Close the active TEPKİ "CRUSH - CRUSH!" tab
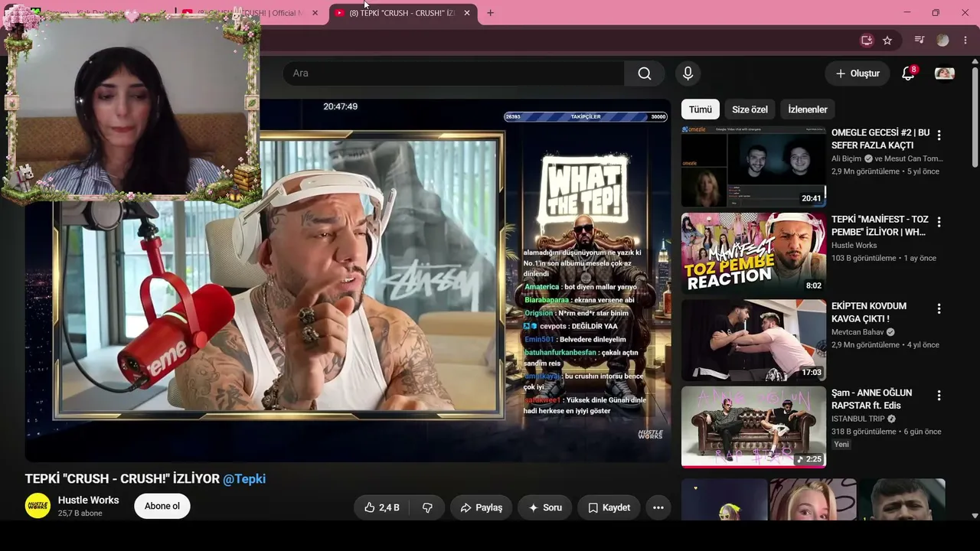This screenshot has height=551, width=980. [x=467, y=13]
